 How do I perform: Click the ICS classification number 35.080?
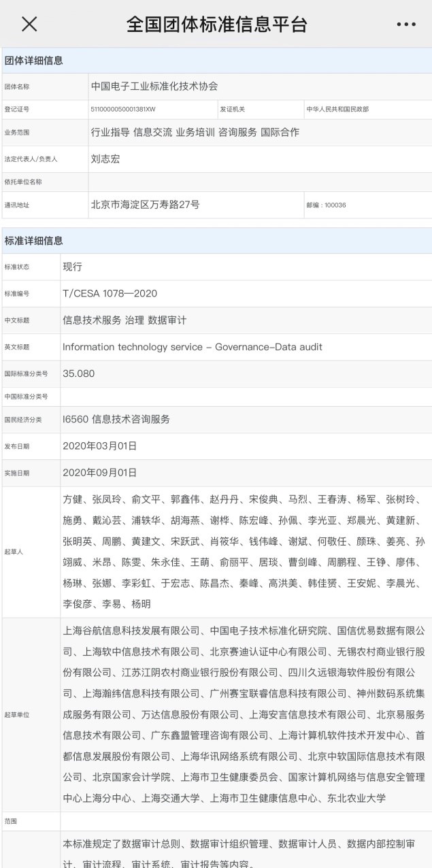[x=78, y=373]
